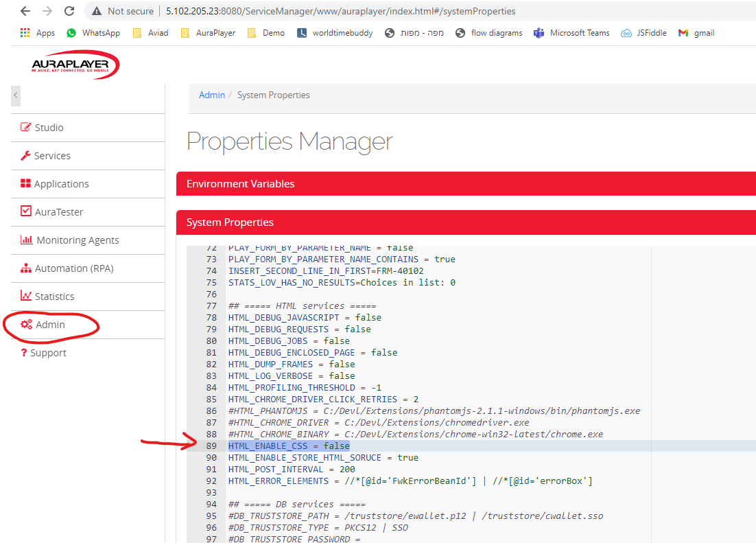Click the HTML_ERROR_ELEMENTS line
The width and height of the screenshot is (756, 543).
tap(410, 481)
